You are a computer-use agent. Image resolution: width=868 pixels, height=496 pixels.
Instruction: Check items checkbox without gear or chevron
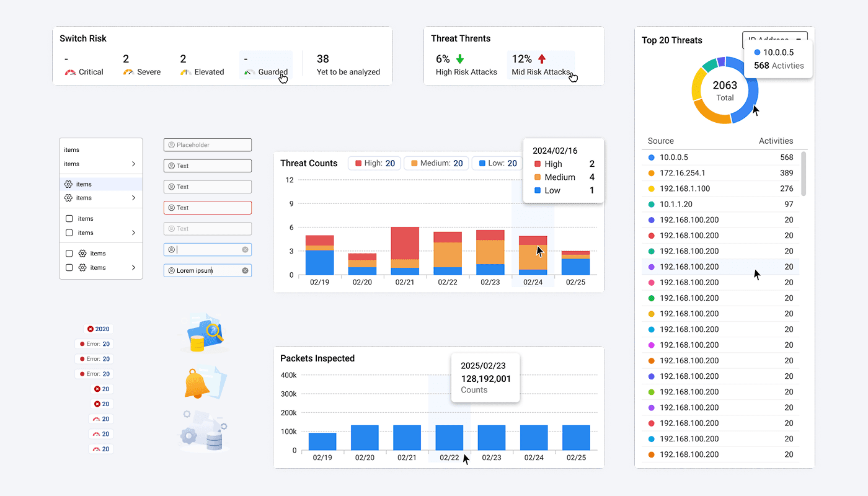pyautogui.click(x=69, y=219)
